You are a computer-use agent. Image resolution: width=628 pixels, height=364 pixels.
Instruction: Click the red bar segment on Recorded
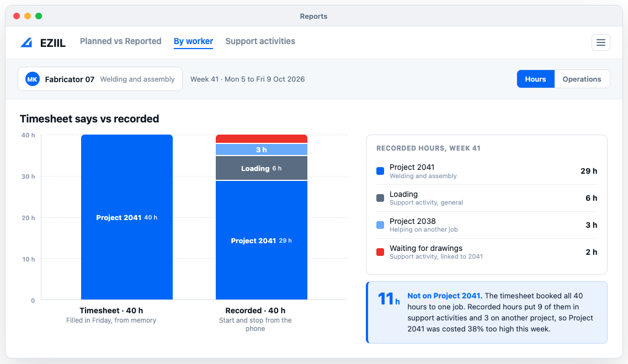pyautogui.click(x=262, y=139)
